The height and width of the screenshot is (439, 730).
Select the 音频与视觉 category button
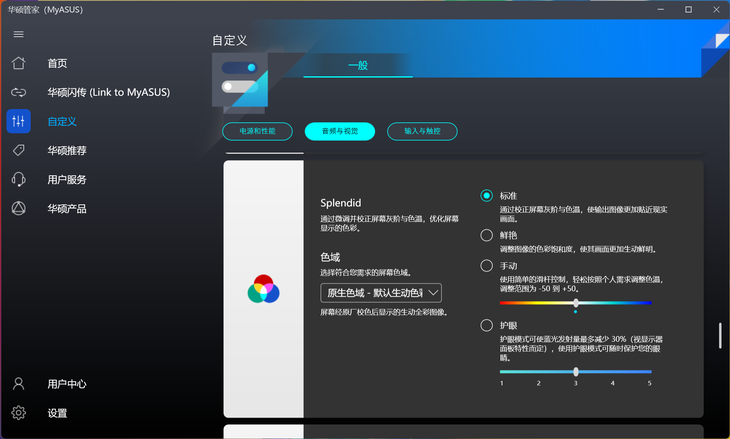(340, 131)
